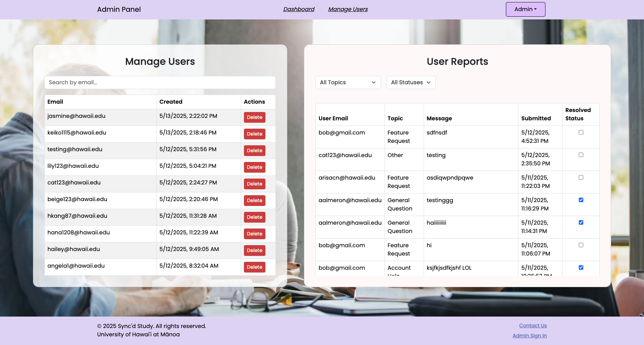The height and width of the screenshot is (345, 644).
Task: Go to the Dashboard nav link
Action: pyautogui.click(x=299, y=9)
